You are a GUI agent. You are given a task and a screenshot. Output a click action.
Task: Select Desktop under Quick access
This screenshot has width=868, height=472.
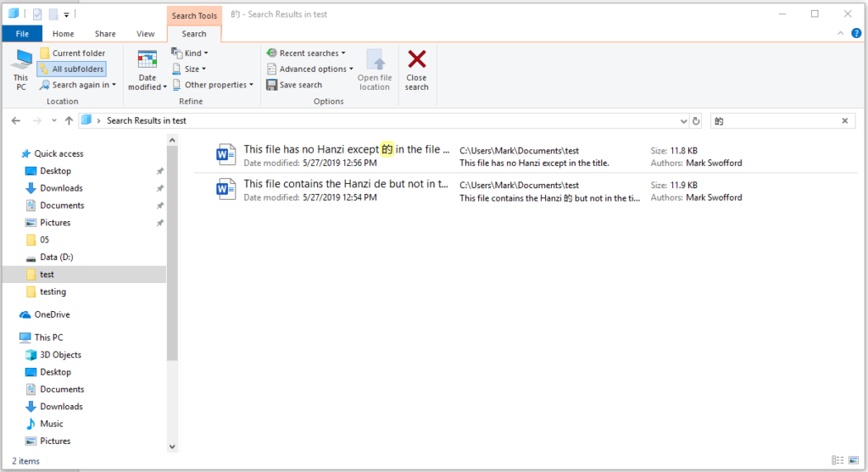(x=55, y=171)
